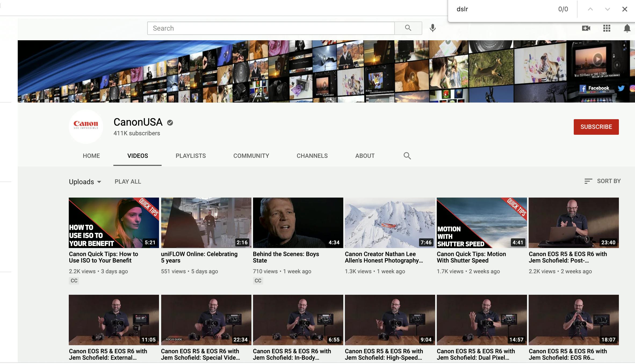Open title Canon Quick Tips: Motion With Shutter Speed
The image size is (635, 364).
coord(471,257)
